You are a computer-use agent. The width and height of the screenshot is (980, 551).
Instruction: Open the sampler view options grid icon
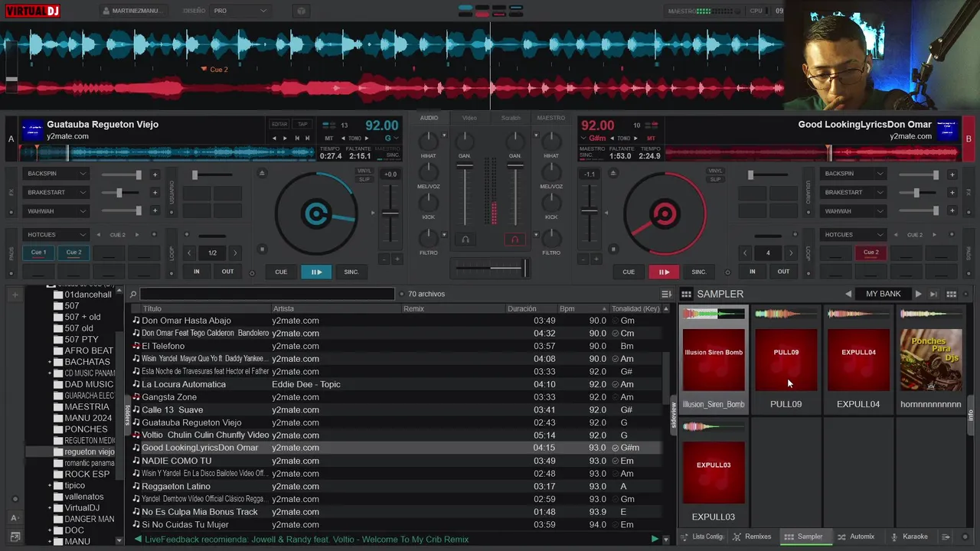[952, 294]
